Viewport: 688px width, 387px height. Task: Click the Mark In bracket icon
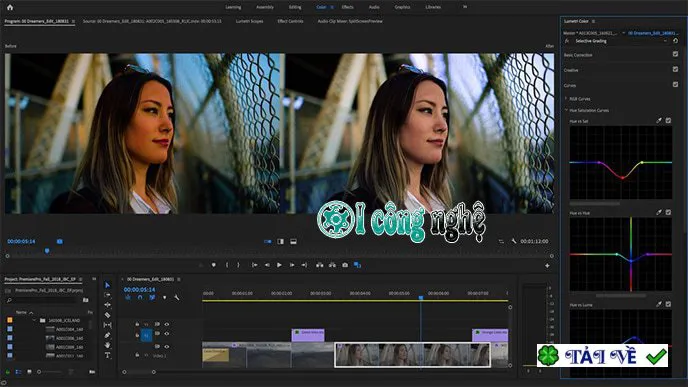227,265
